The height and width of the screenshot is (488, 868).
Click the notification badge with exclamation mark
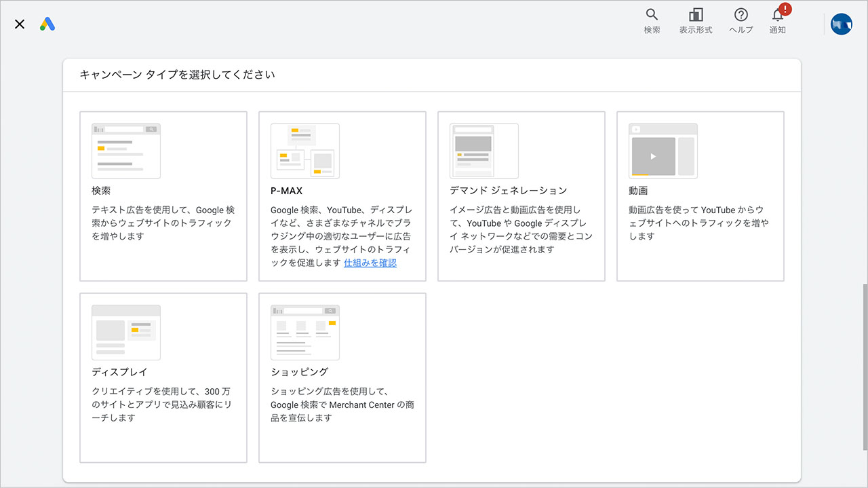[784, 10]
